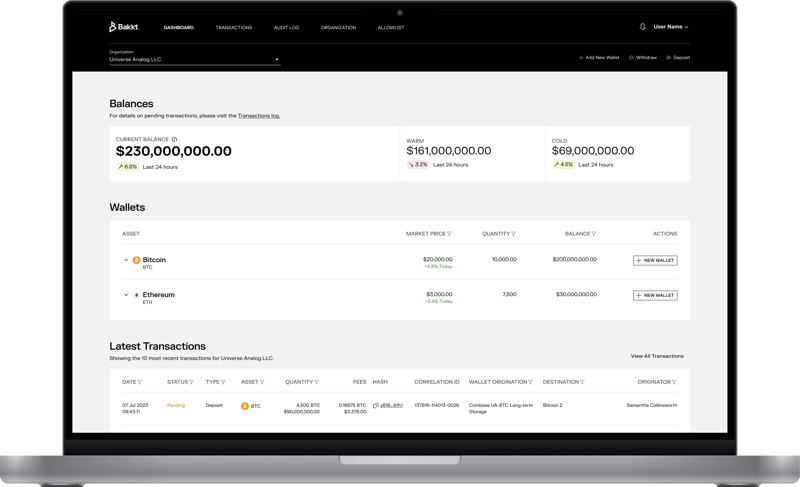Click the Withdraw button

click(643, 58)
